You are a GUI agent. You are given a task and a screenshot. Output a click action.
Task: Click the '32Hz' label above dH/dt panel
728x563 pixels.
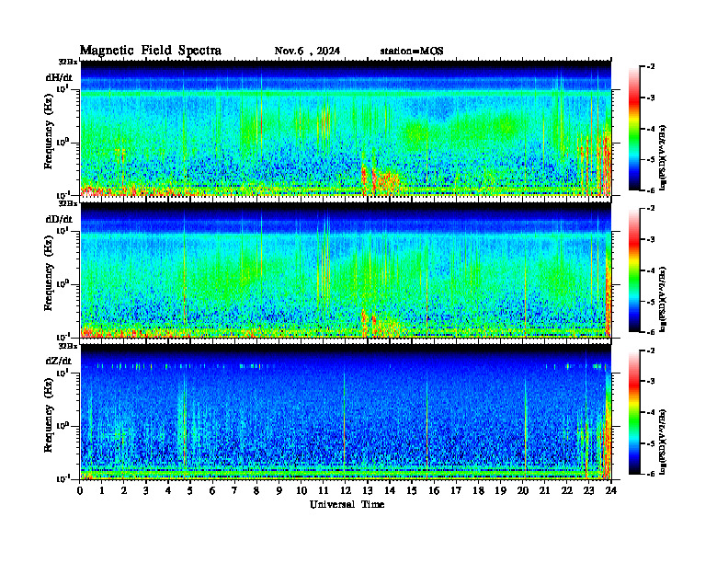click(67, 62)
